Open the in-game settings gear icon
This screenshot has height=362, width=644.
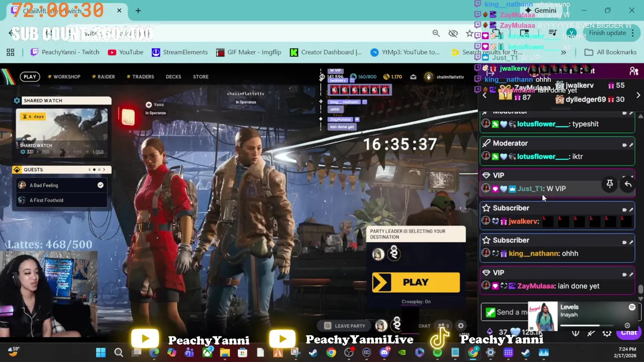[x=460, y=326]
